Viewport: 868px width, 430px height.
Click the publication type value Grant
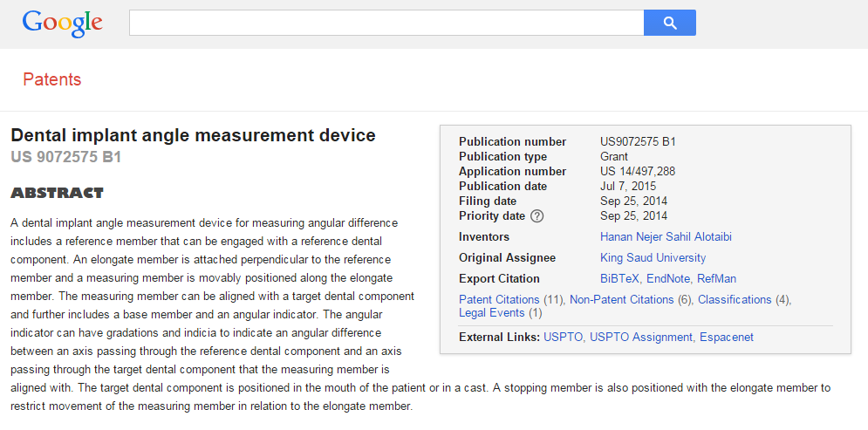coord(614,157)
